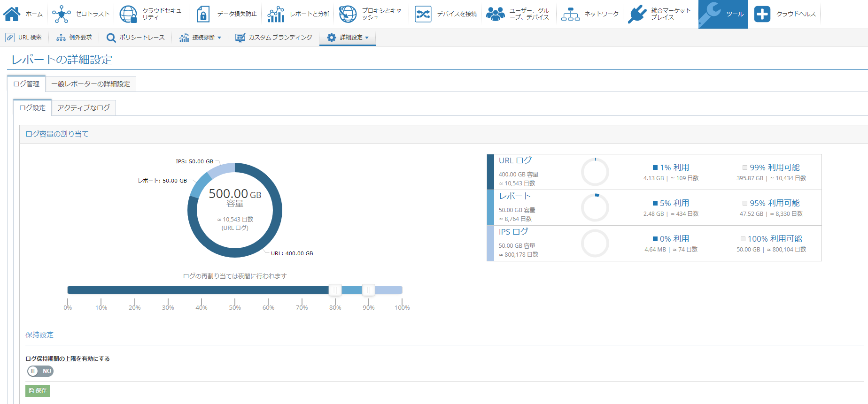Image resolution: width=868 pixels, height=404 pixels.
Task: Switch to the ログ管理 tab
Action: tap(26, 84)
